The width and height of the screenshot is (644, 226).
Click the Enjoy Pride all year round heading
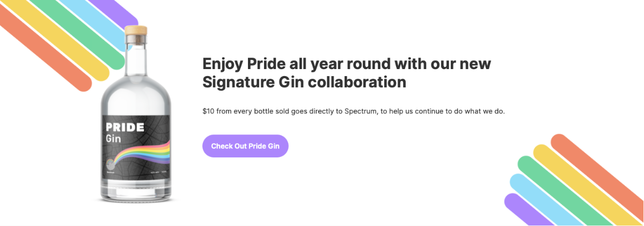tap(347, 73)
